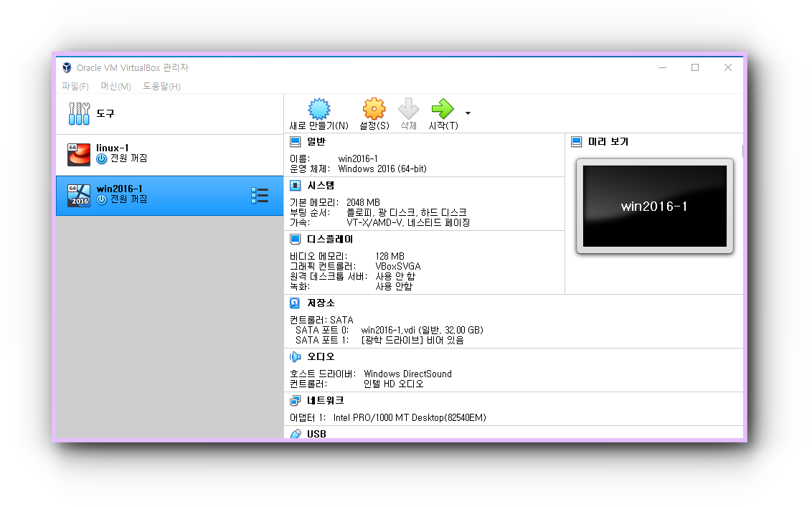This screenshot has width=812, height=507.
Task: Click the 플로피, 광 디스크, 하드 디스크 boot order
Action: (x=407, y=213)
